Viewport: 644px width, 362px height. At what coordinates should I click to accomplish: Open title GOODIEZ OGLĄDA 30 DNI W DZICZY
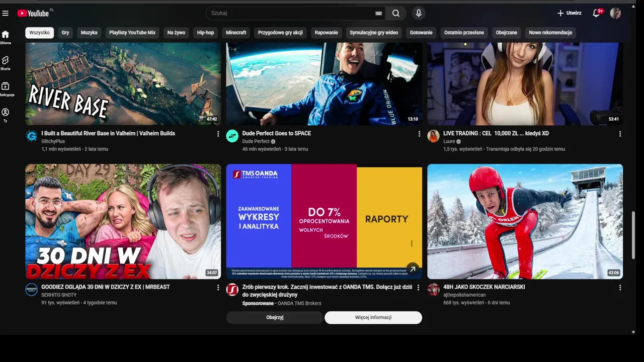(106, 287)
